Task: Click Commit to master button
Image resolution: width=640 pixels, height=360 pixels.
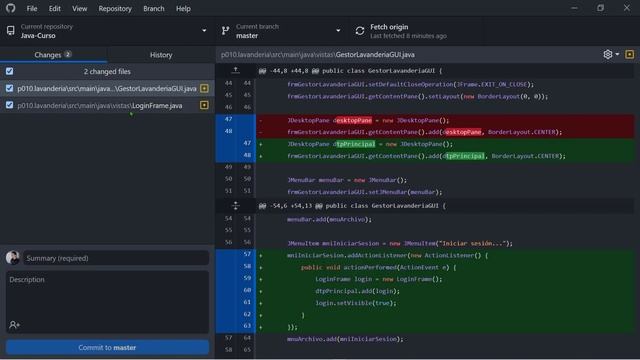Action: pyautogui.click(x=107, y=347)
